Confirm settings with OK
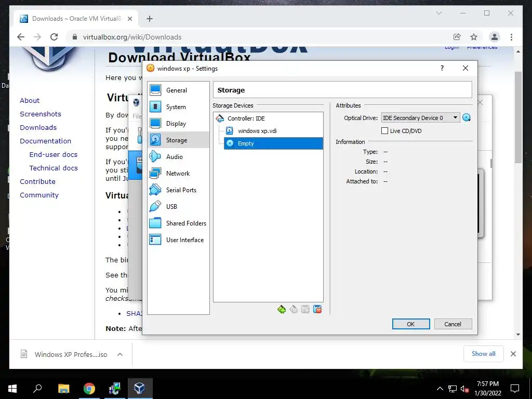 tap(411, 324)
